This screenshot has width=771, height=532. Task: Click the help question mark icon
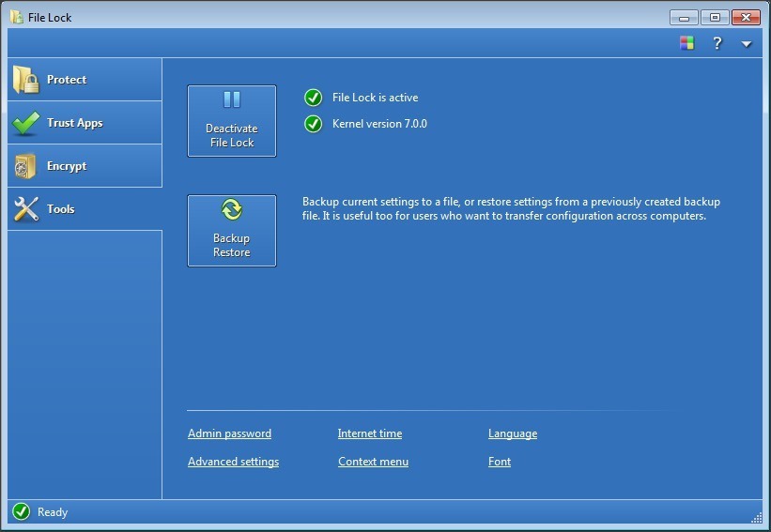pos(717,43)
